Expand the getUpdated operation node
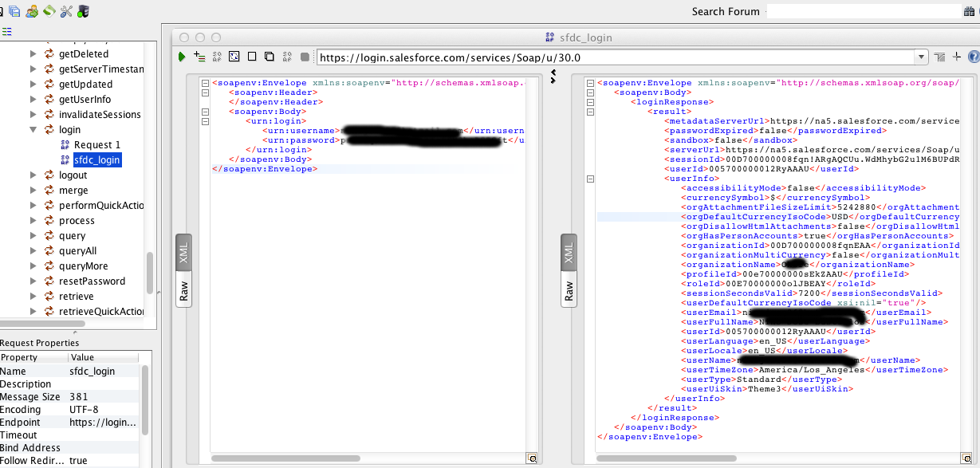The height and width of the screenshot is (468, 980). [33, 85]
